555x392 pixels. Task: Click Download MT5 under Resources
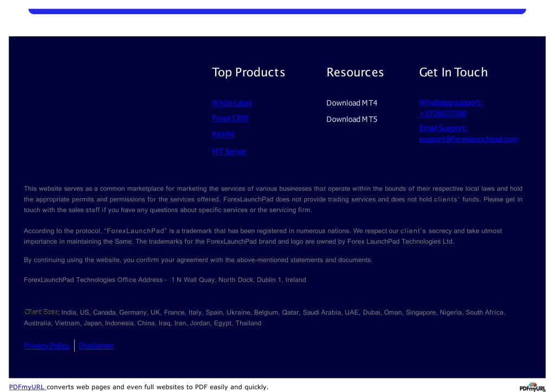pyautogui.click(x=352, y=119)
